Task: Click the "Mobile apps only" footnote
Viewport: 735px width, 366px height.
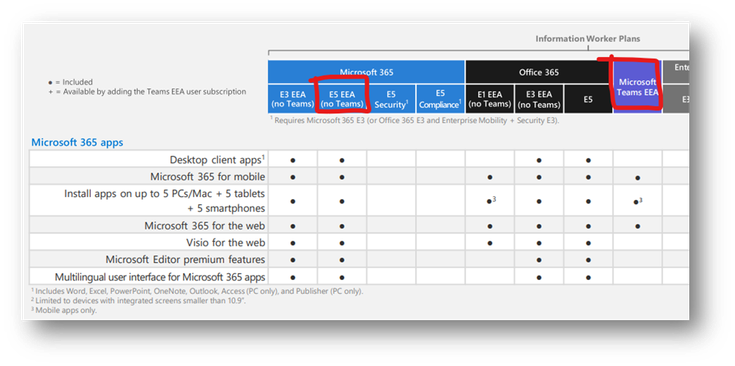Action: [64, 310]
